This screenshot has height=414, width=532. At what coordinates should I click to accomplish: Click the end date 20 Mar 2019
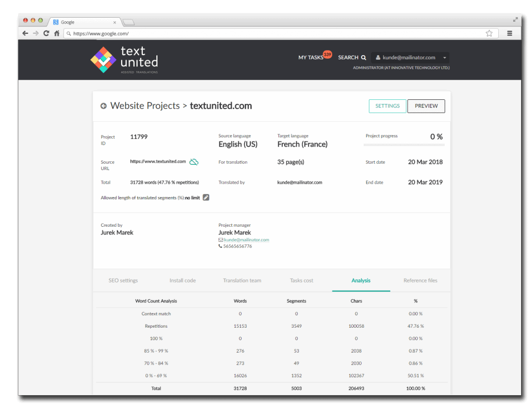point(425,183)
